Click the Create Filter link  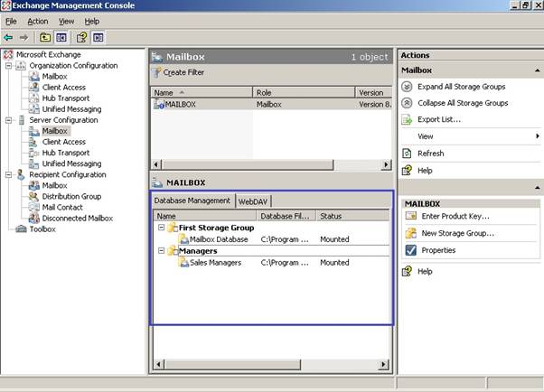coord(183,72)
